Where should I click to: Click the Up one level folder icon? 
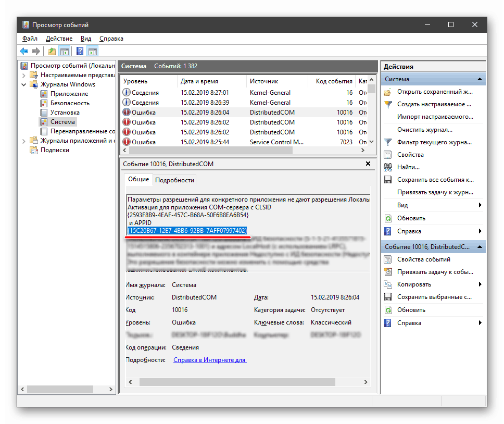(x=52, y=51)
